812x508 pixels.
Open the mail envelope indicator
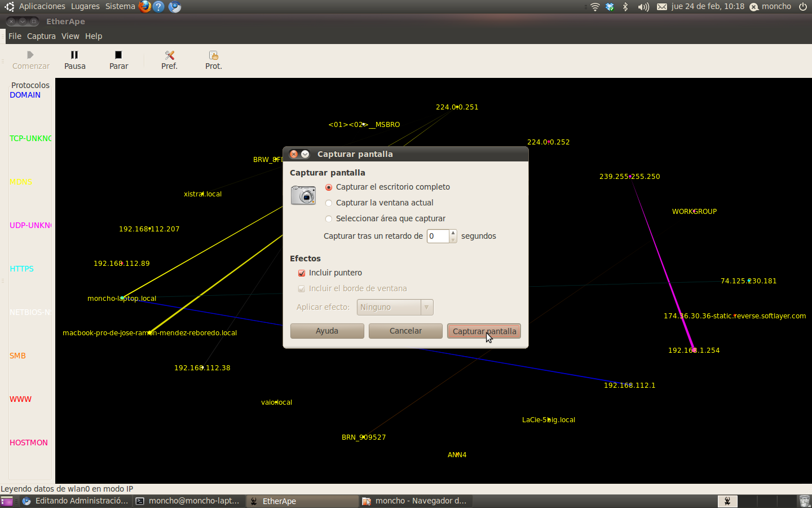pos(661,7)
